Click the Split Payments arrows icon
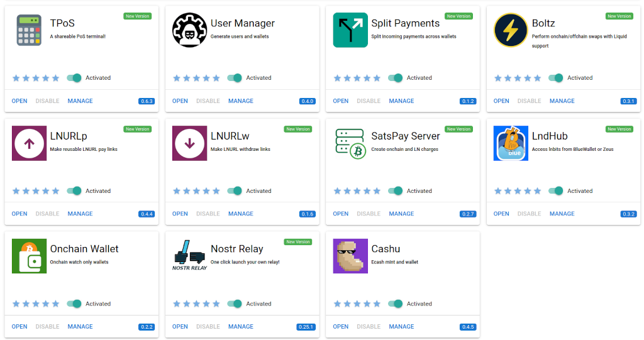The image size is (644, 340). pyautogui.click(x=350, y=30)
